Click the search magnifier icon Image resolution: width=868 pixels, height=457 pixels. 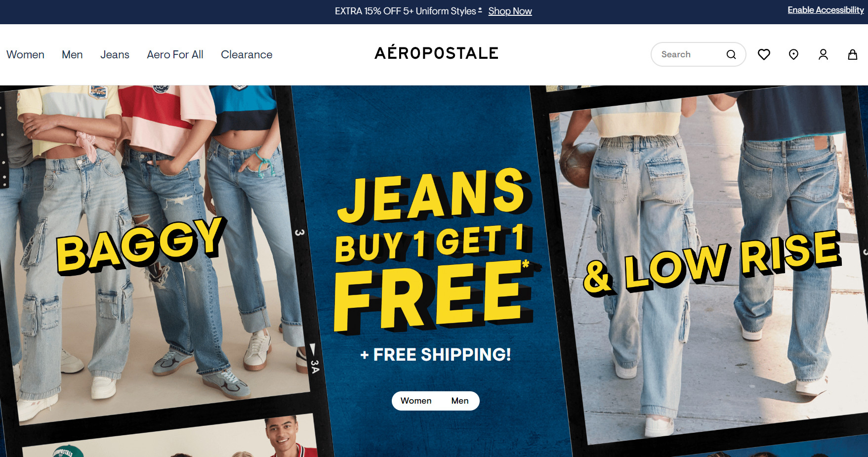click(731, 54)
